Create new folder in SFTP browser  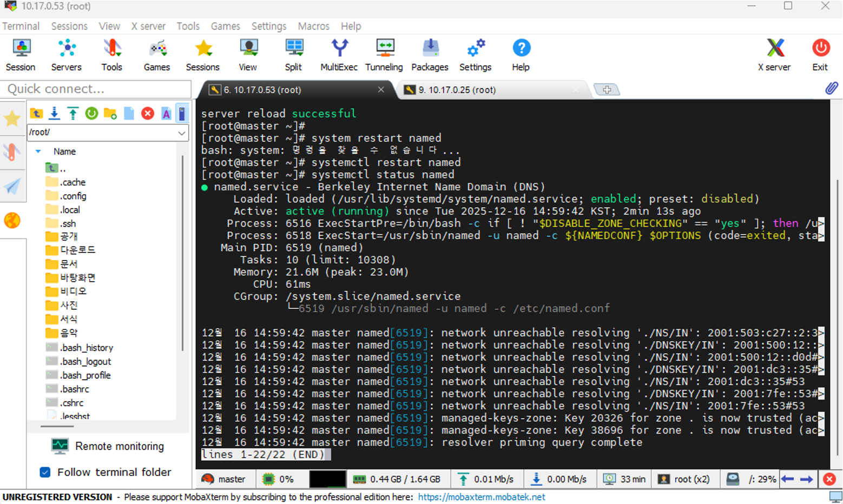(110, 114)
